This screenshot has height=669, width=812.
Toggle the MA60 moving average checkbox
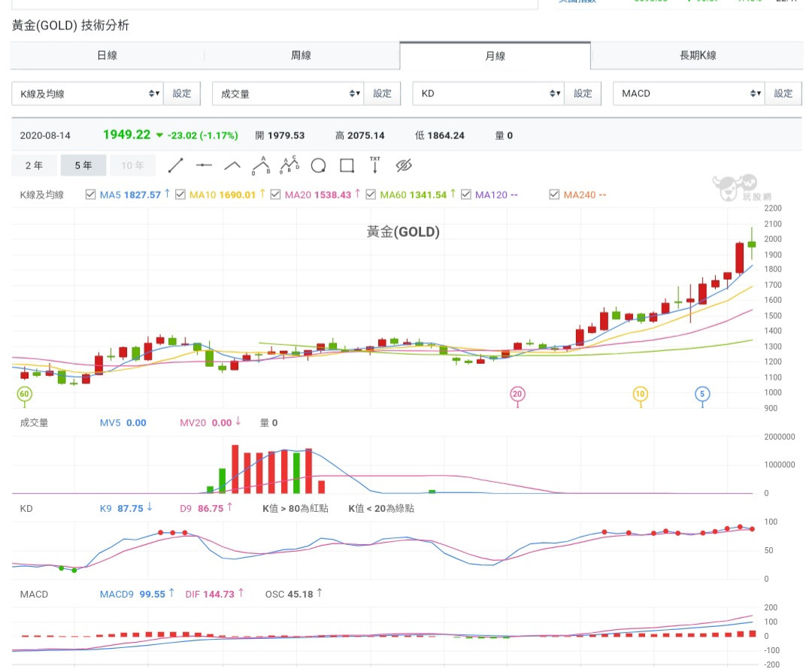tap(371, 195)
